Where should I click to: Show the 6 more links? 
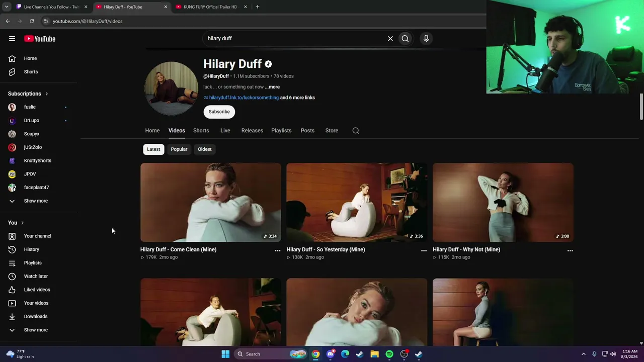pyautogui.click(x=297, y=98)
